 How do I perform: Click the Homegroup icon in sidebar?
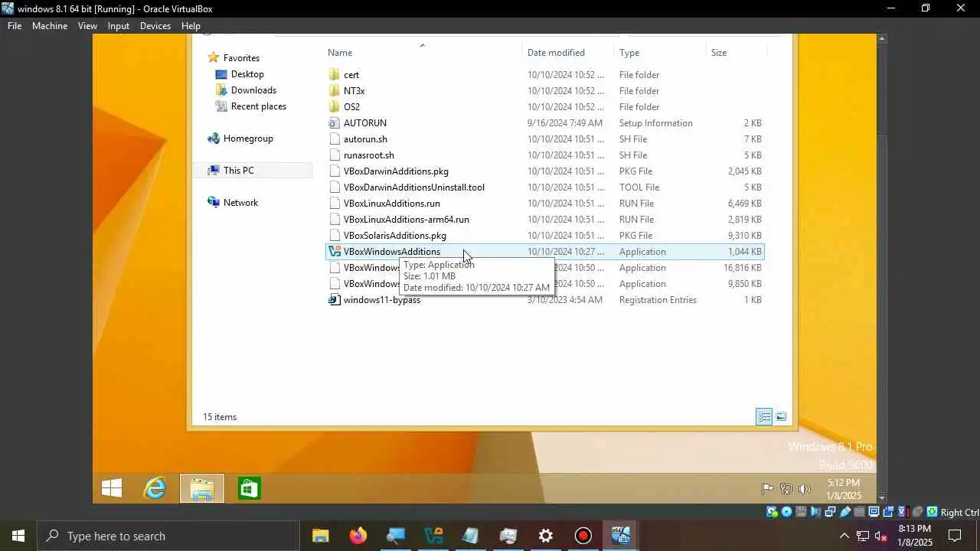[214, 139]
